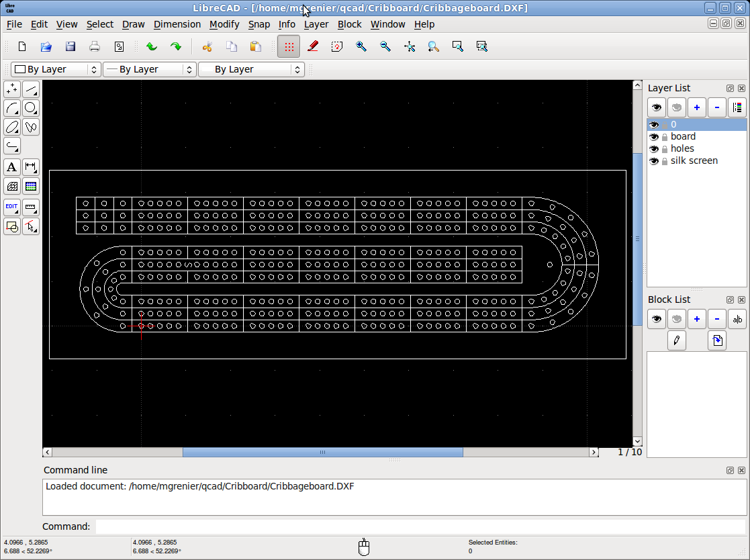This screenshot has height=560, width=750.
Task: Choose the Arc tool
Action: click(x=11, y=108)
